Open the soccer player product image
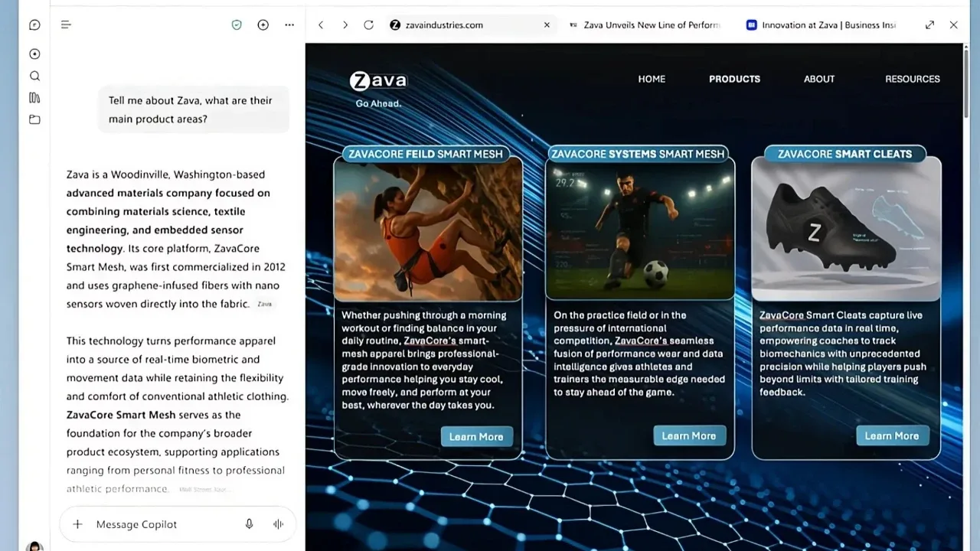 (x=640, y=230)
